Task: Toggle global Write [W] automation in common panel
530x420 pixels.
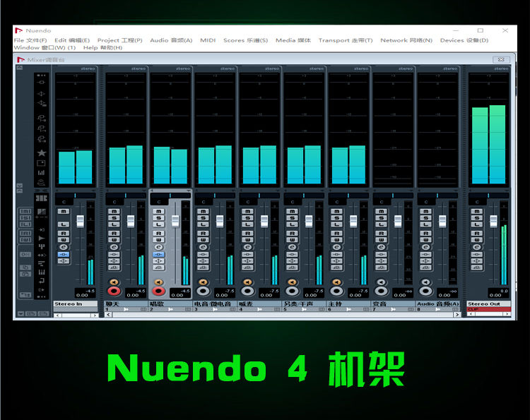Action: pos(25,240)
